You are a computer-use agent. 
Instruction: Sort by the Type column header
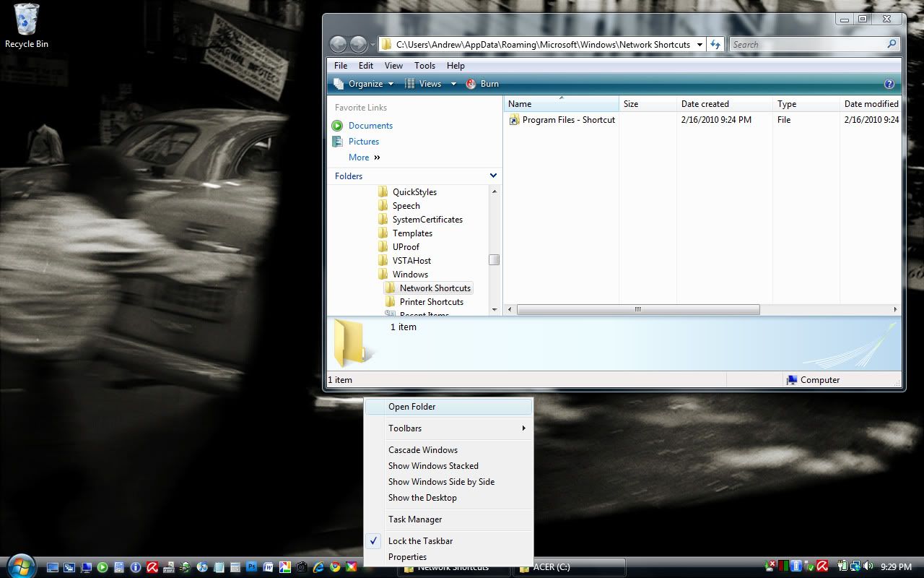(x=806, y=104)
